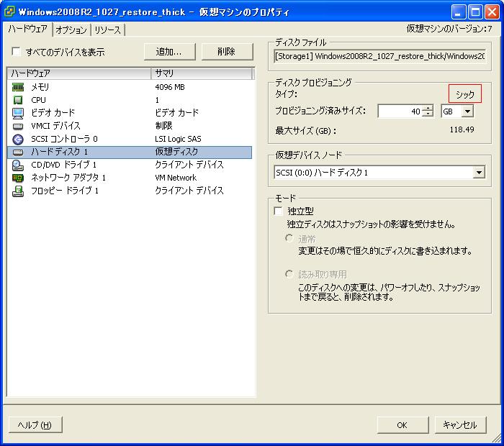Maximize the VM properties window
Viewport: 504px width, 446px height.
pyautogui.click(x=475, y=12)
